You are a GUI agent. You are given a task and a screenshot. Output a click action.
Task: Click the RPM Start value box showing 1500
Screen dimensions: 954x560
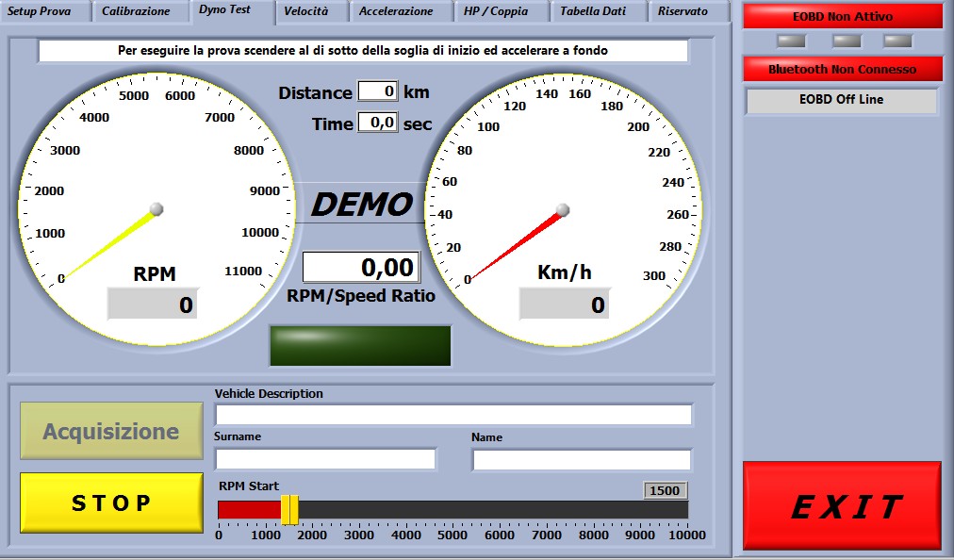pyautogui.click(x=665, y=490)
